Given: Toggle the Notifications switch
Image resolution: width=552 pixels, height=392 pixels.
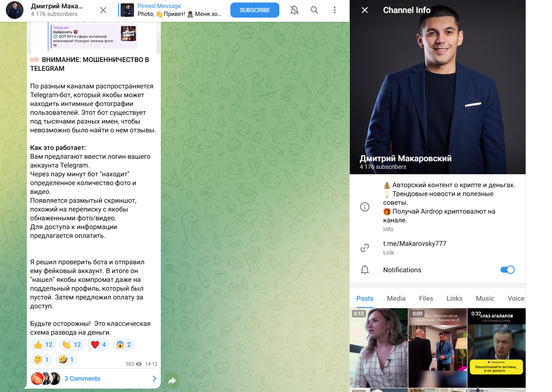Looking at the screenshot, I should (x=508, y=270).
